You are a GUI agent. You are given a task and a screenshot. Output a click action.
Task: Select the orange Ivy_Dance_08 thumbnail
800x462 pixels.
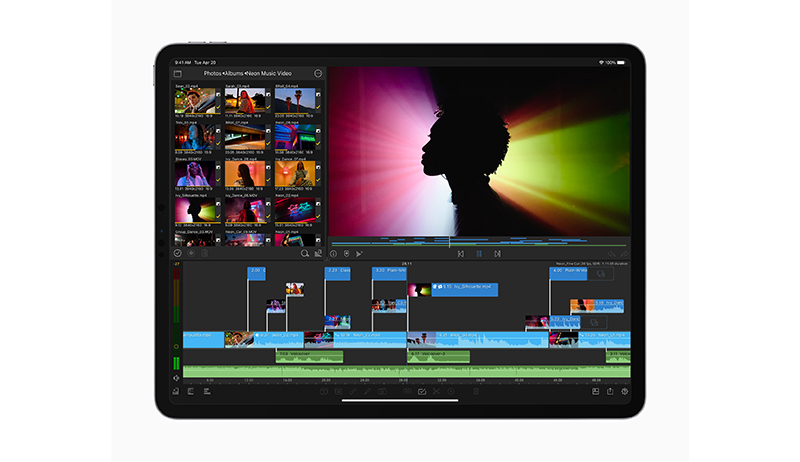(x=245, y=174)
